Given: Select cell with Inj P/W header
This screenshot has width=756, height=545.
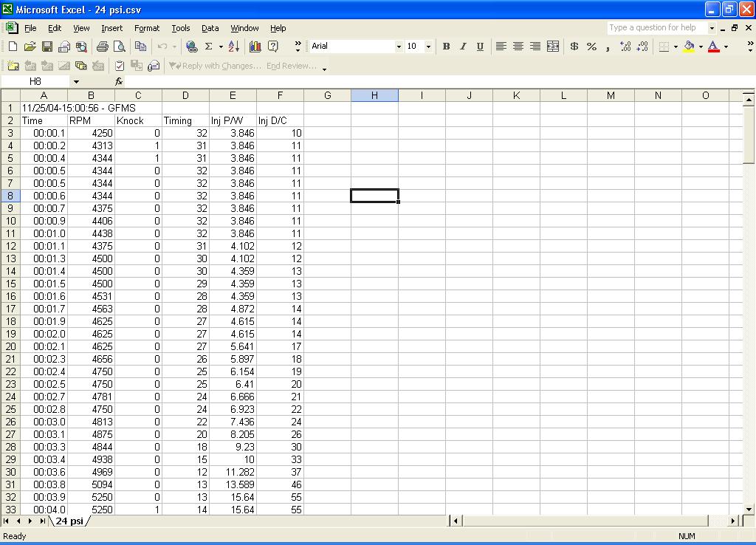Looking at the screenshot, I should pos(233,120).
